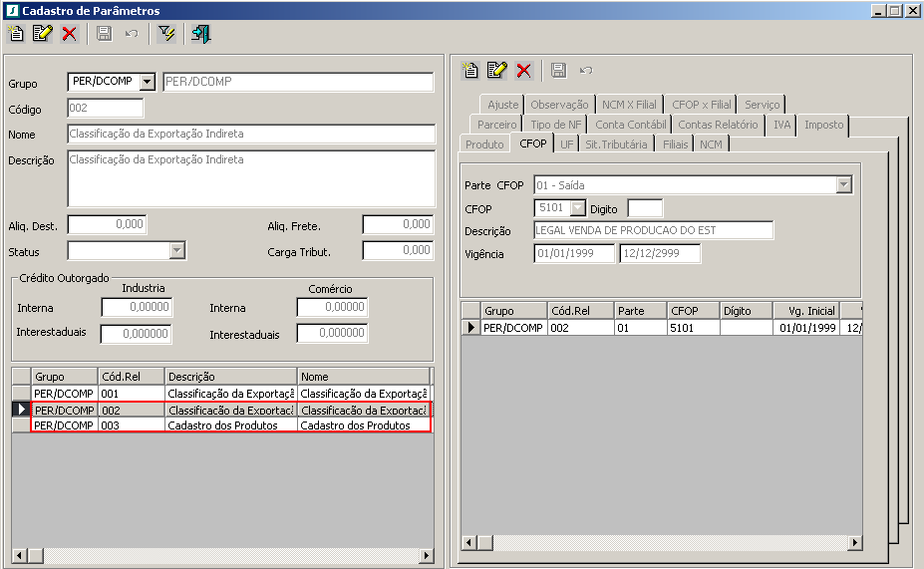
Task: Click the New record icon in main toolbar
Action: click(17, 34)
